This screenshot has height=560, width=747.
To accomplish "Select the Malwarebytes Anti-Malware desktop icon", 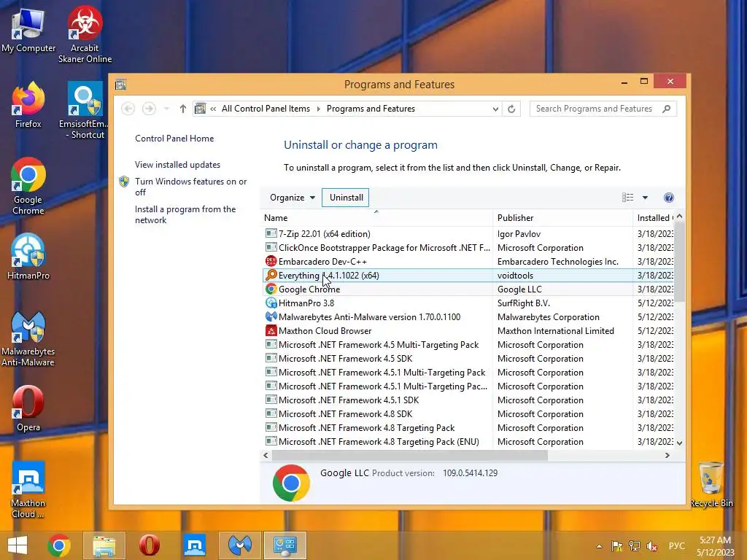I will pos(28,338).
